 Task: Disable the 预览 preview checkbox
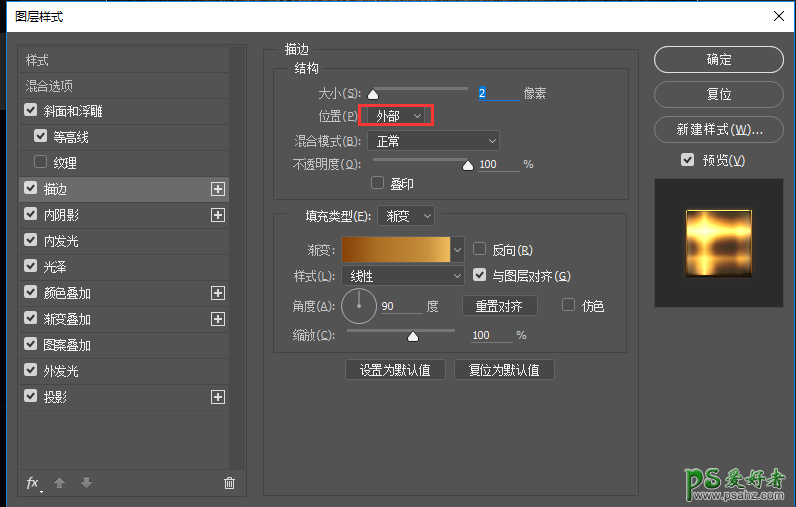click(x=687, y=160)
